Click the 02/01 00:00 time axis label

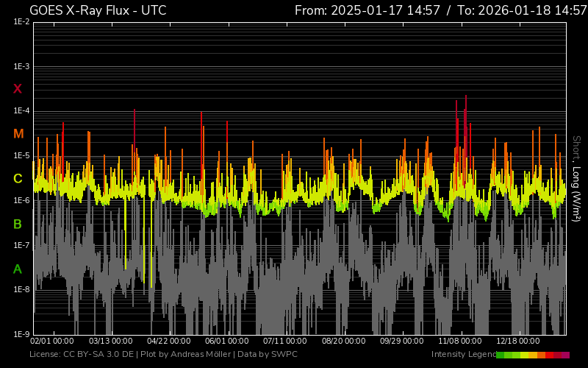click(51, 342)
